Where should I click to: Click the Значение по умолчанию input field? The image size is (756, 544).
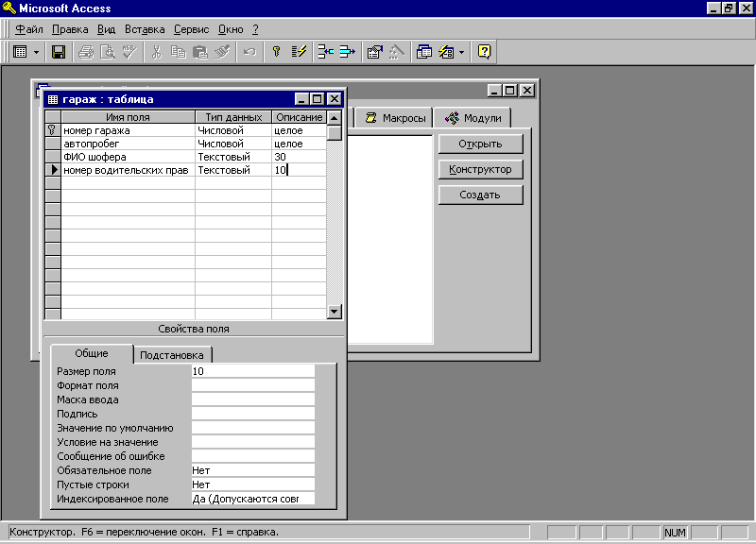253,428
